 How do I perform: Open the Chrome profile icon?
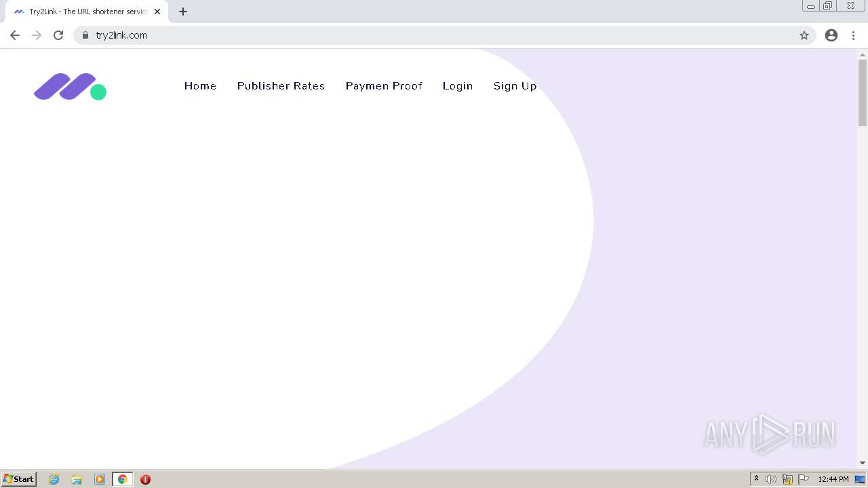click(x=831, y=35)
